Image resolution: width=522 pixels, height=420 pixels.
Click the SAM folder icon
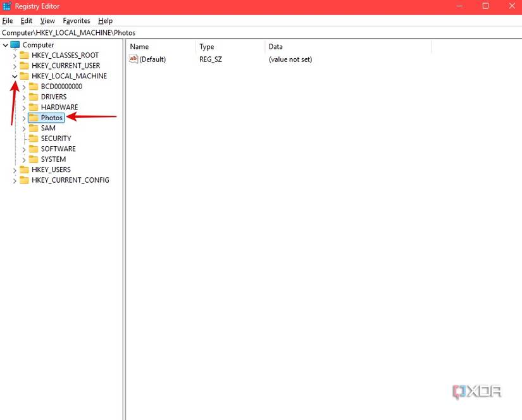tap(34, 128)
